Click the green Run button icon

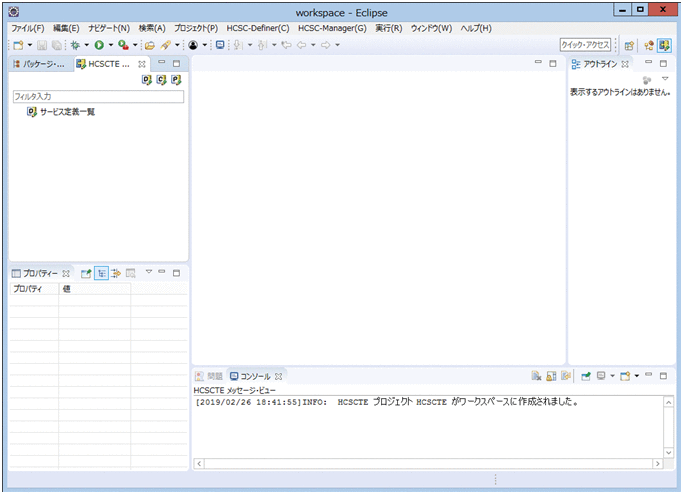click(x=99, y=45)
